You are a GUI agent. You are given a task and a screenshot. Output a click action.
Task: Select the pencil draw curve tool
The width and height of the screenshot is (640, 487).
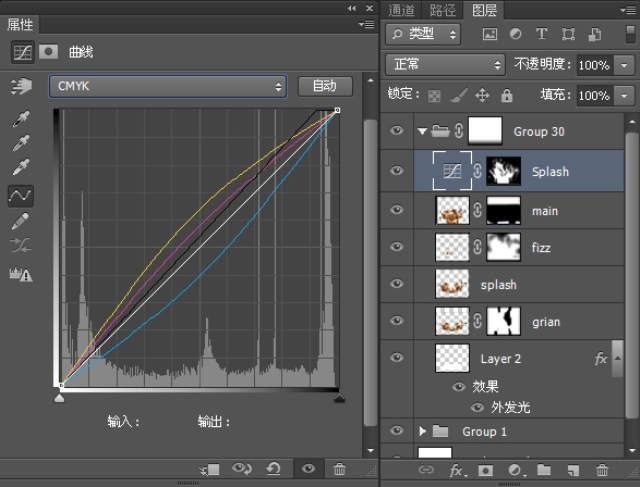point(20,221)
